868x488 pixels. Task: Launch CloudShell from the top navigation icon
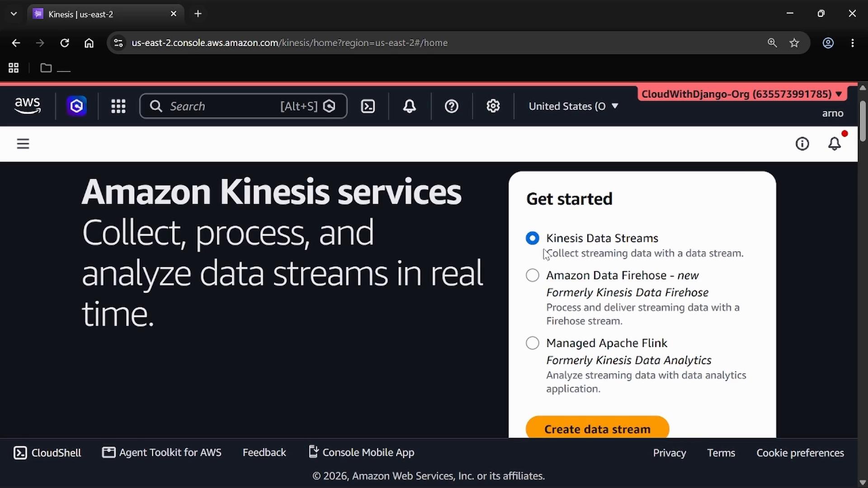click(x=368, y=106)
